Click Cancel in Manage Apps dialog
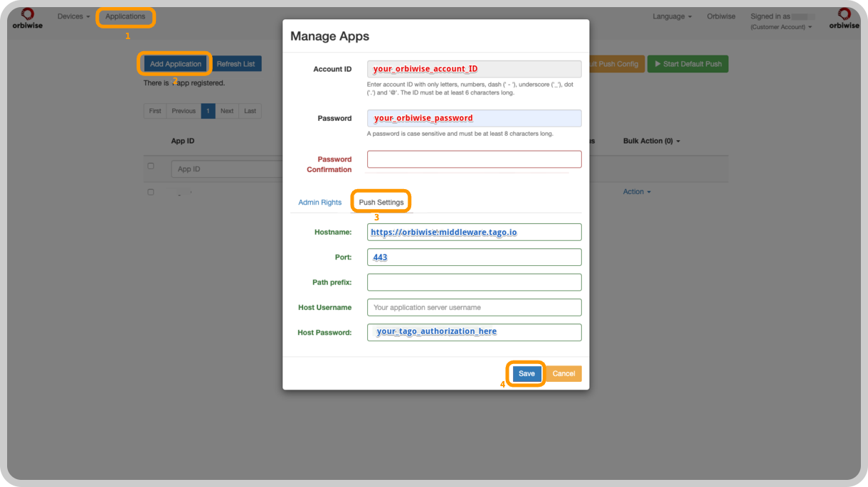This screenshot has width=868, height=487. pyautogui.click(x=563, y=373)
